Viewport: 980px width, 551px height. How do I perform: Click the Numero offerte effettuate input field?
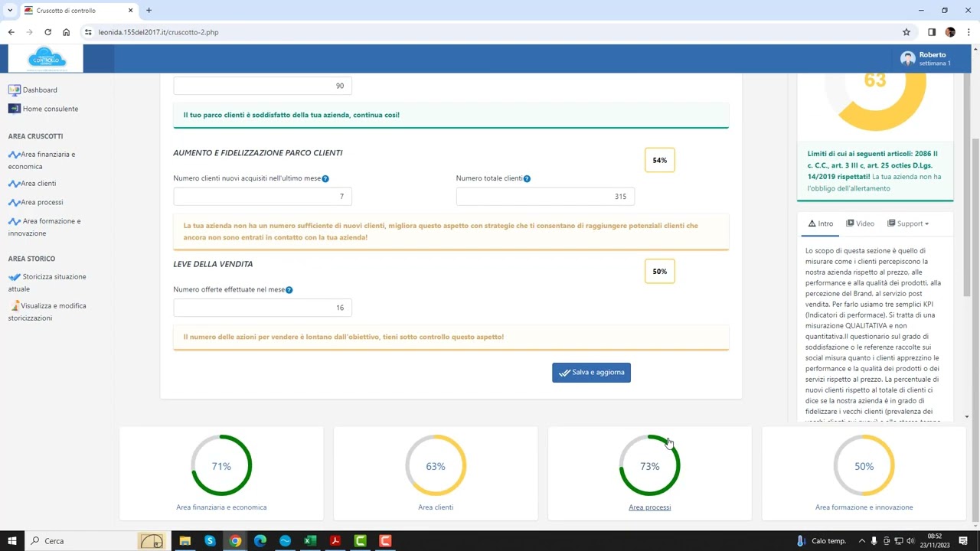coord(263,308)
